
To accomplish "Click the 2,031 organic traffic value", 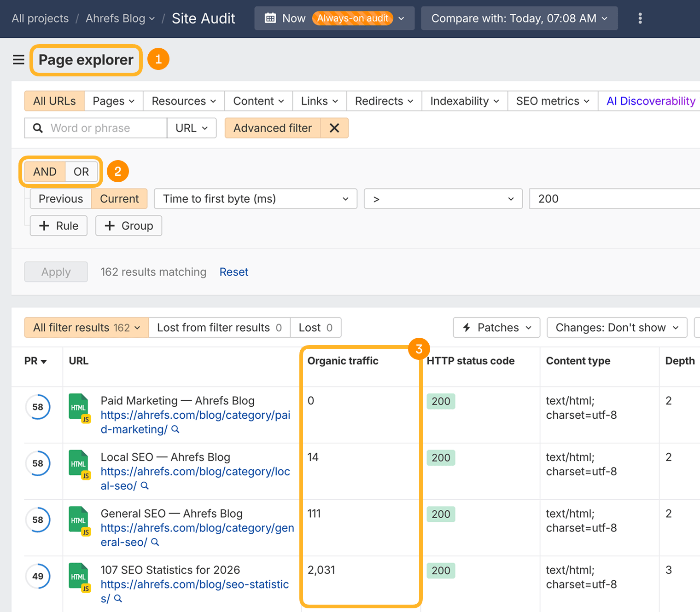I will pos(321,570).
